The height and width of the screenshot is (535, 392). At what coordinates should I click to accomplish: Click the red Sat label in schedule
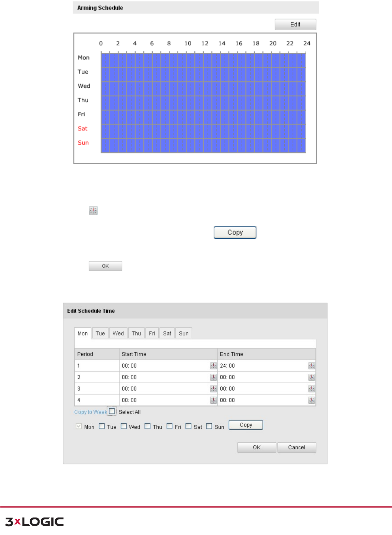82,128
